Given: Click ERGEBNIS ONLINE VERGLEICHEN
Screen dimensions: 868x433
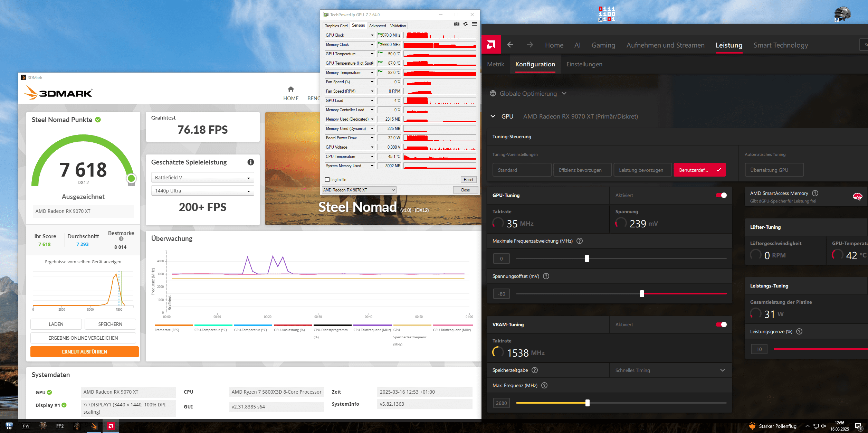Looking at the screenshot, I should [x=83, y=338].
